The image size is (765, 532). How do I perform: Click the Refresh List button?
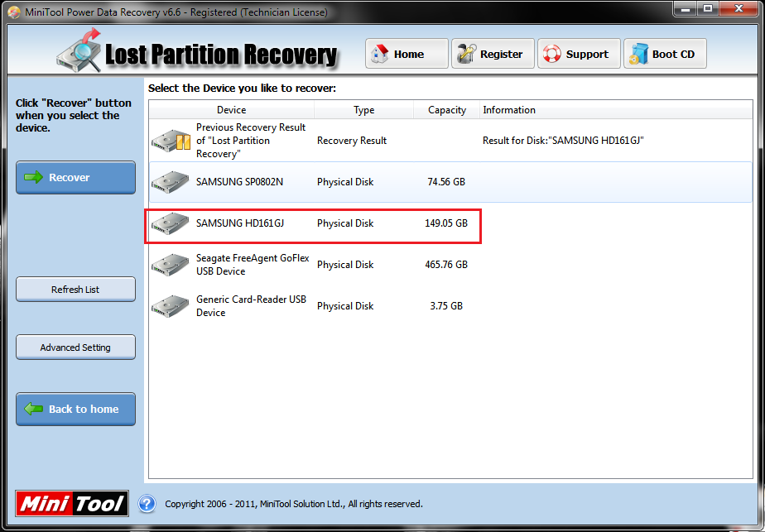tap(75, 289)
